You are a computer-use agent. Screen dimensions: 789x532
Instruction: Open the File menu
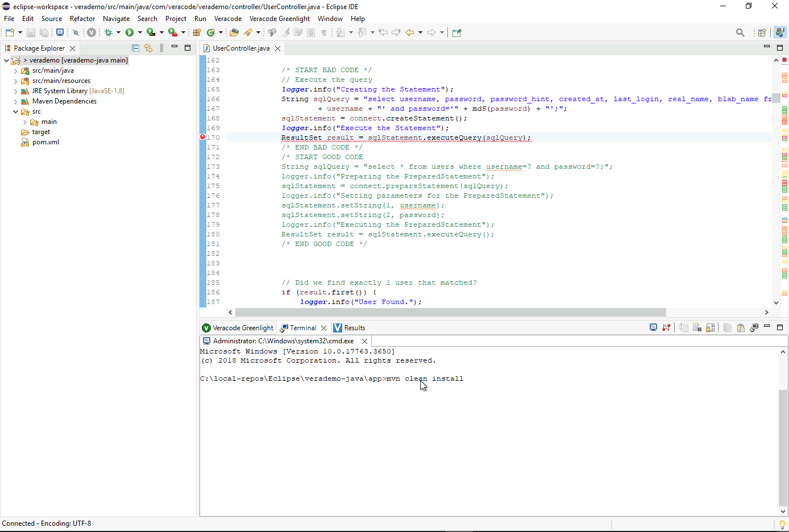pos(9,19)
